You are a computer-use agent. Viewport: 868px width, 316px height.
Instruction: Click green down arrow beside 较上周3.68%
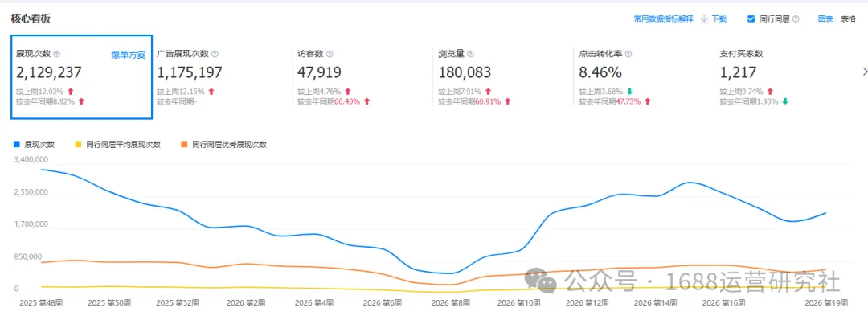coord(630,92)
